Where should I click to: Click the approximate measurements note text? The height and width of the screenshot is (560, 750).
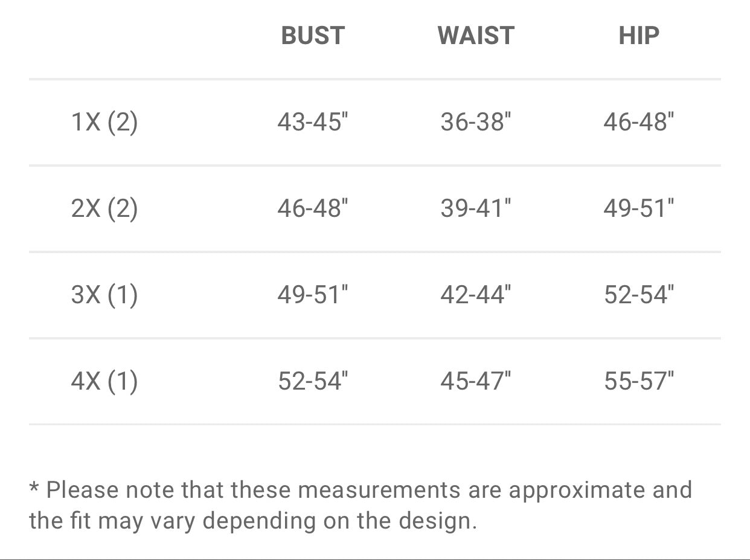361,505
